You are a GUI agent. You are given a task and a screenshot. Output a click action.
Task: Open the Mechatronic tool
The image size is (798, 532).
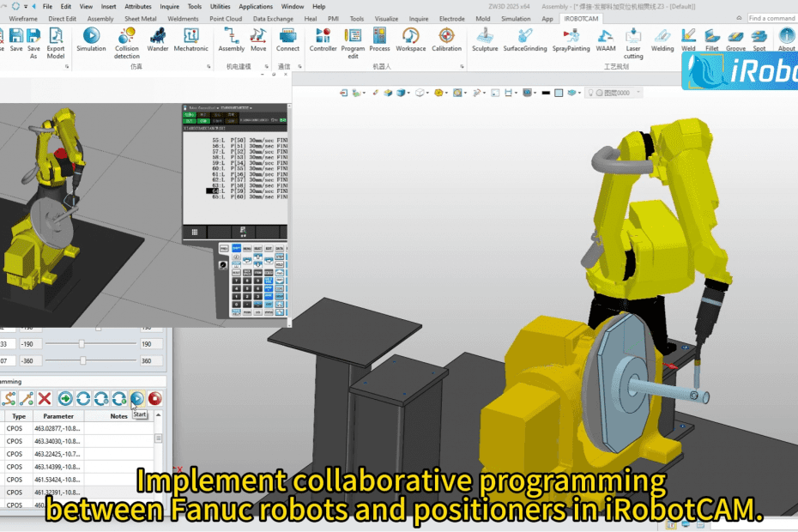click(190, 40)
